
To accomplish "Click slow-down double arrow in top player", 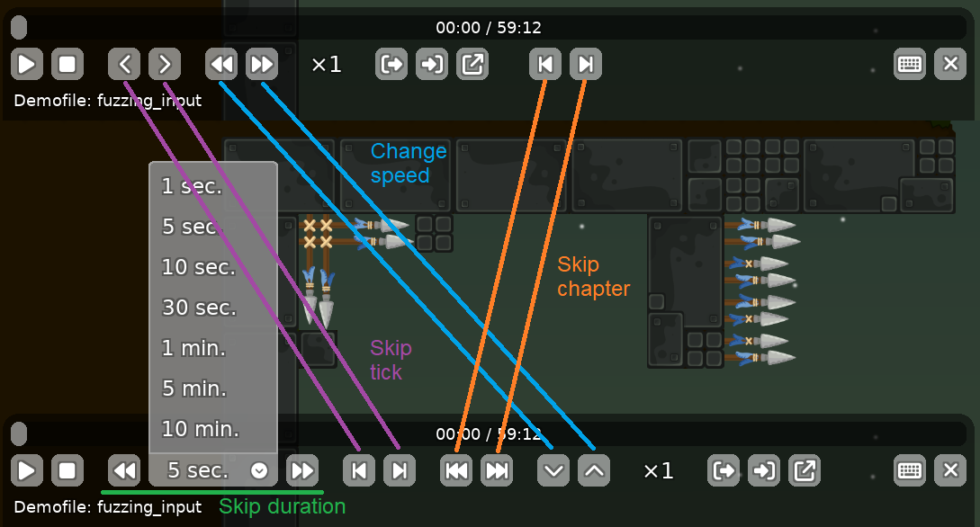I will pos(221,64).
